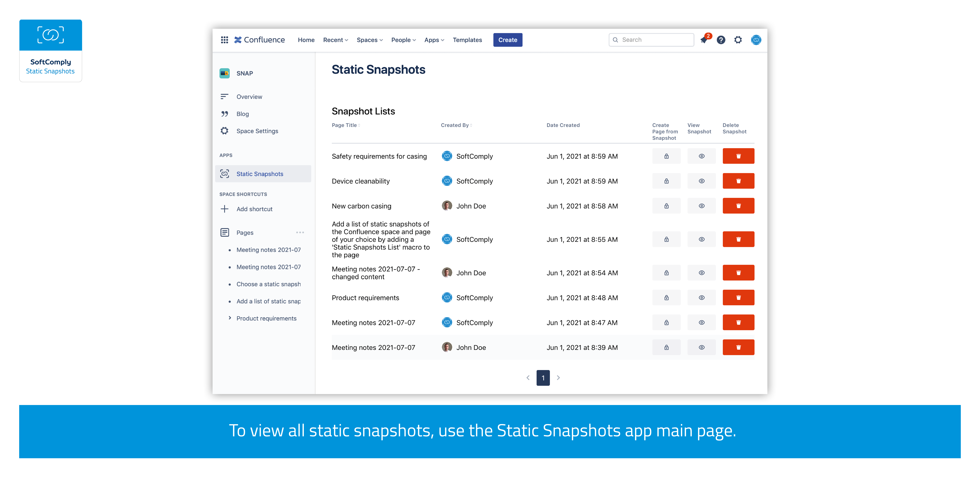Open the app switcher grid icon
Viewport: 980px width, 479px height.
point(224,40)
